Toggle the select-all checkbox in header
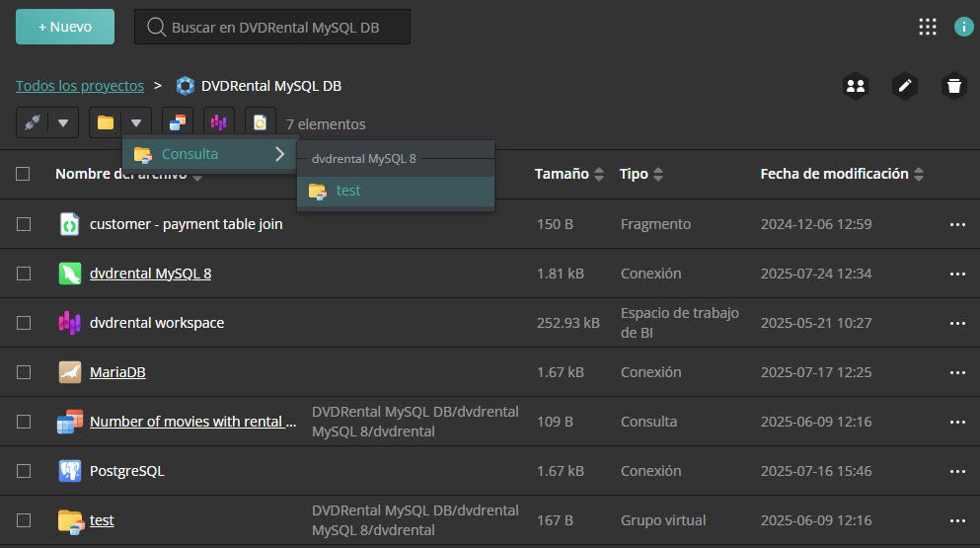This screenshot has height=548, width=980. click(24, 174)
